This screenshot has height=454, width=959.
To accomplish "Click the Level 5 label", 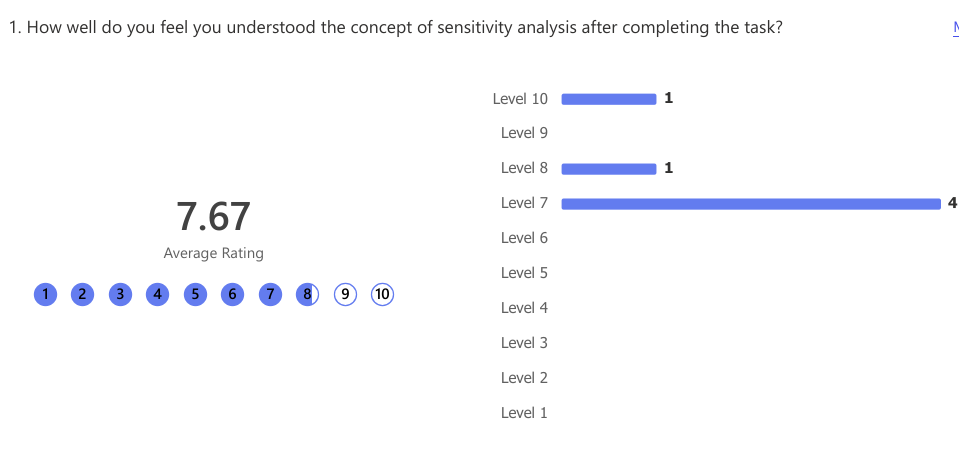I will coord(524,273).
